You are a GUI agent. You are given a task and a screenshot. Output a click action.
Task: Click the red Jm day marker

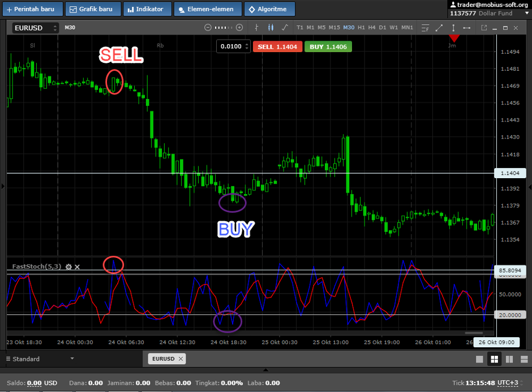454,38
